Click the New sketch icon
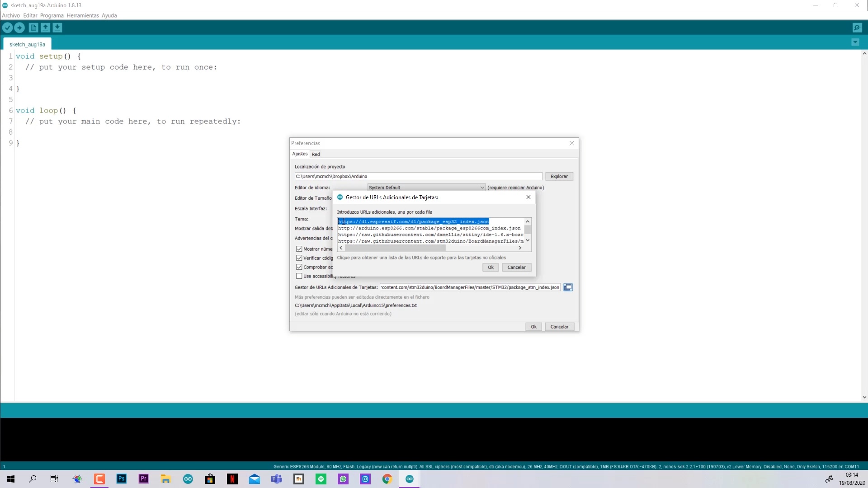This screenshot has height=488, width=868. tap(33, 28)
